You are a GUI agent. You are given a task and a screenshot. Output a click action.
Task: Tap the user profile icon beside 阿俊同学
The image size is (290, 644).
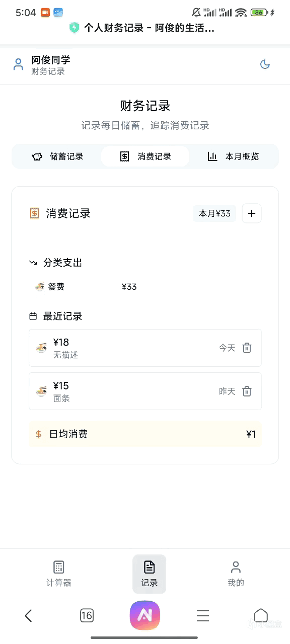coord(18,64)
